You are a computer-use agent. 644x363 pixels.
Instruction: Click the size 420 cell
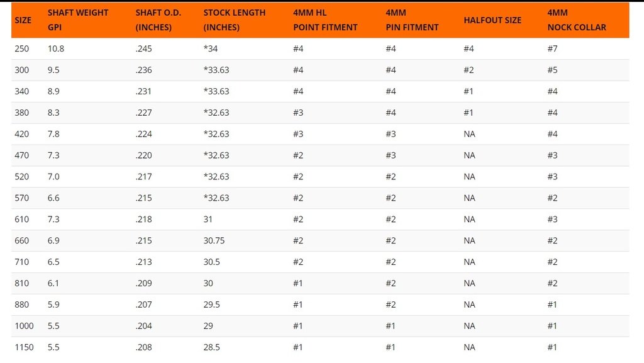22,134
